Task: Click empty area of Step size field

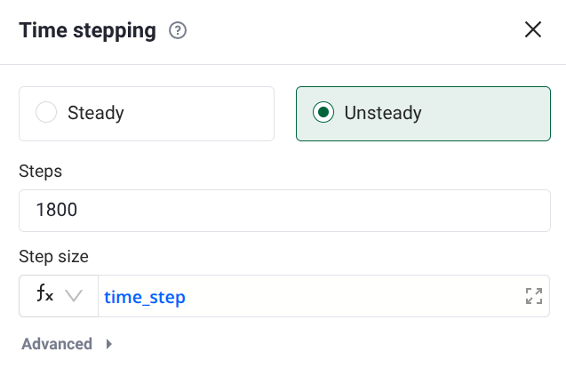Action: pos(355,297)
